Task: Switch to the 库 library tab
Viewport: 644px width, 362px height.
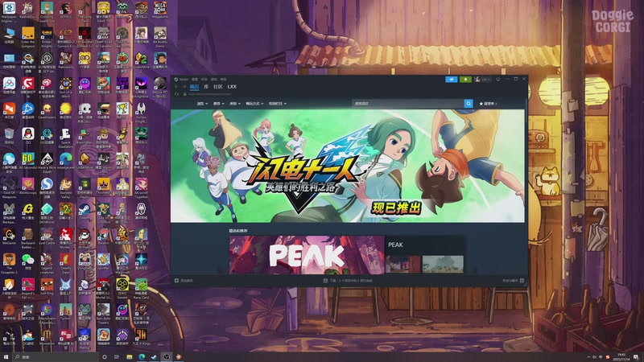Action: pyautogui.click(x=206, y=87)
